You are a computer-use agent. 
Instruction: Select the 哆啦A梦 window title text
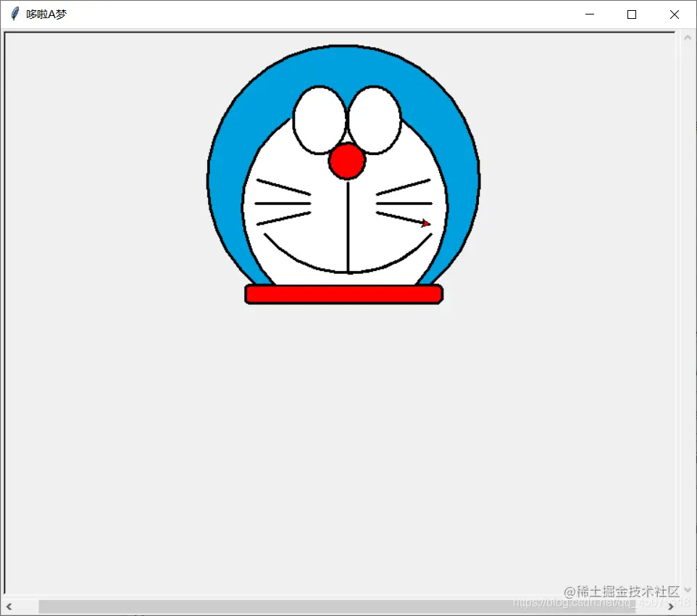[46, 13]
